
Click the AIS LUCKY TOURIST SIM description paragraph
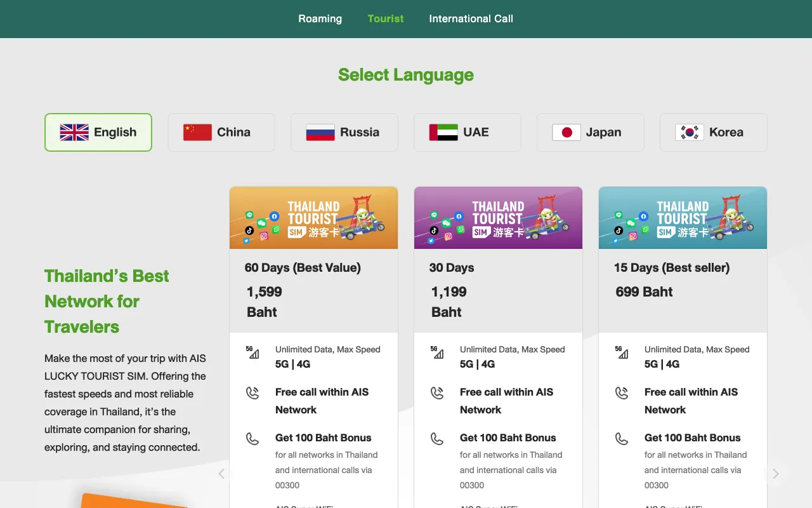[x=126, y=403]
